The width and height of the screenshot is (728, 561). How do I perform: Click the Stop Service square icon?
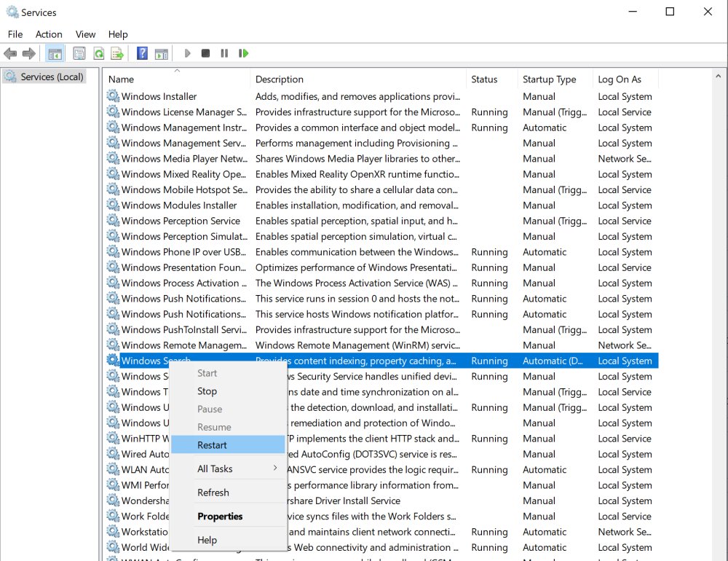coord(206,53)
